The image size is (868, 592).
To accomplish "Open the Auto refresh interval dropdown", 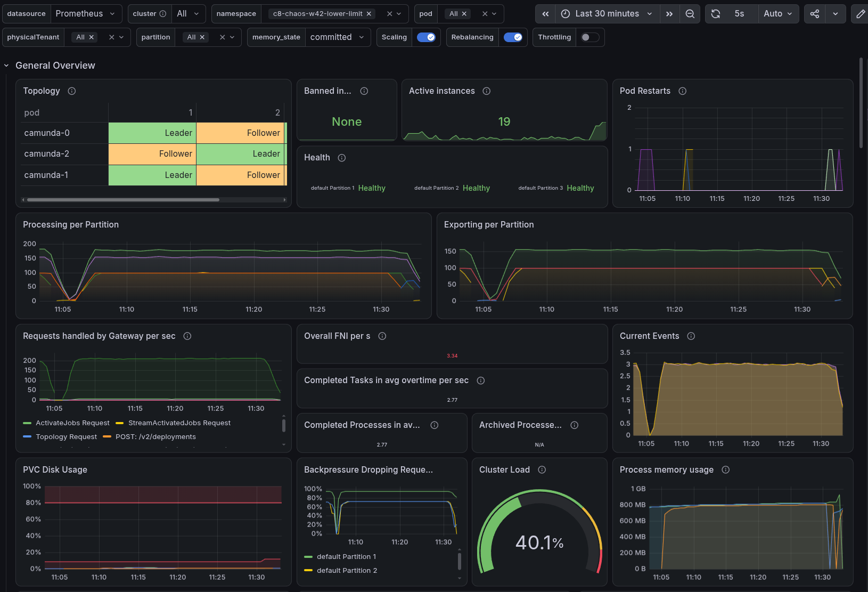I will point(778,14).
